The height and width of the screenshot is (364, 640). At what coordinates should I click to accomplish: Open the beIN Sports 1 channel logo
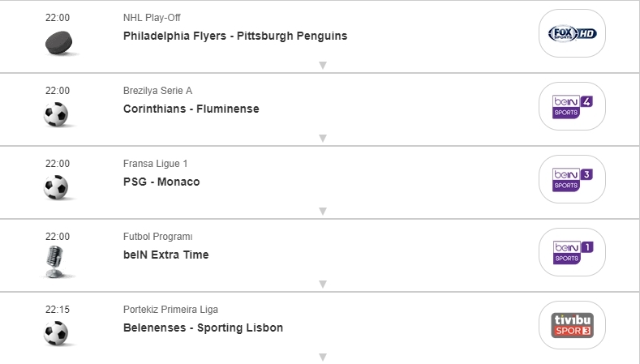point(572,252)
